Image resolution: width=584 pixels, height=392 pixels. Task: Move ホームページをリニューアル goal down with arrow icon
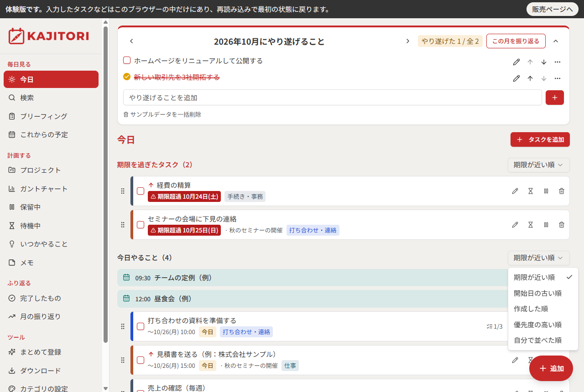click(544, 62)
